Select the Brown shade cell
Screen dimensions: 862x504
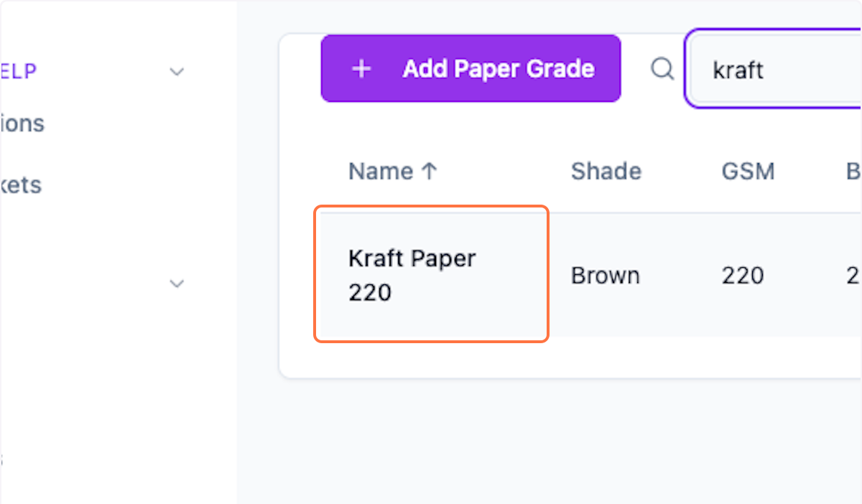[605, 275]
